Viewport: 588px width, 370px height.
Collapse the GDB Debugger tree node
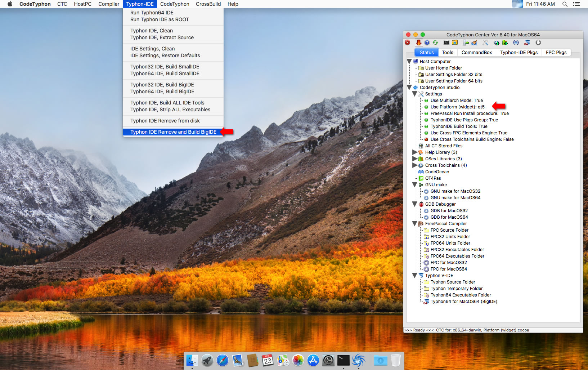(415, 204)
